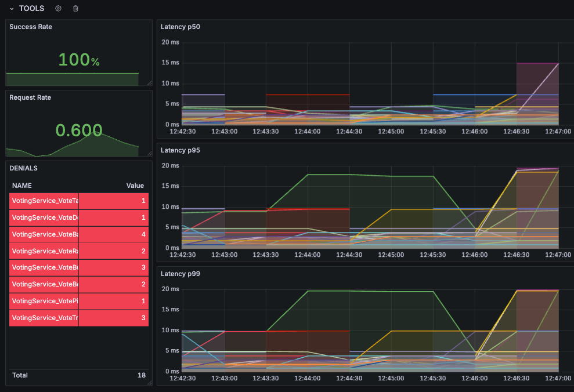This screenshot has height=392, width=574.
Task: Click the 10 ms label on Latency p99
Action: [x=171, y=330]
